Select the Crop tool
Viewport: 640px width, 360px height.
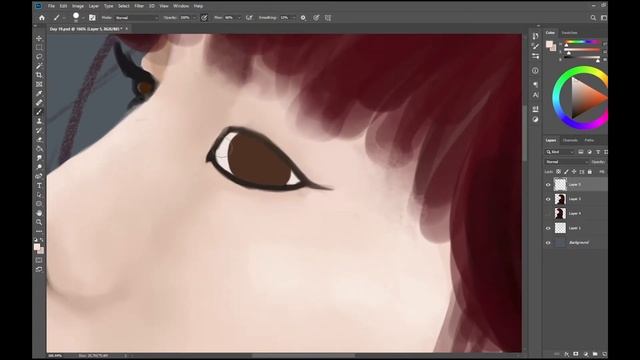[39, 75]
